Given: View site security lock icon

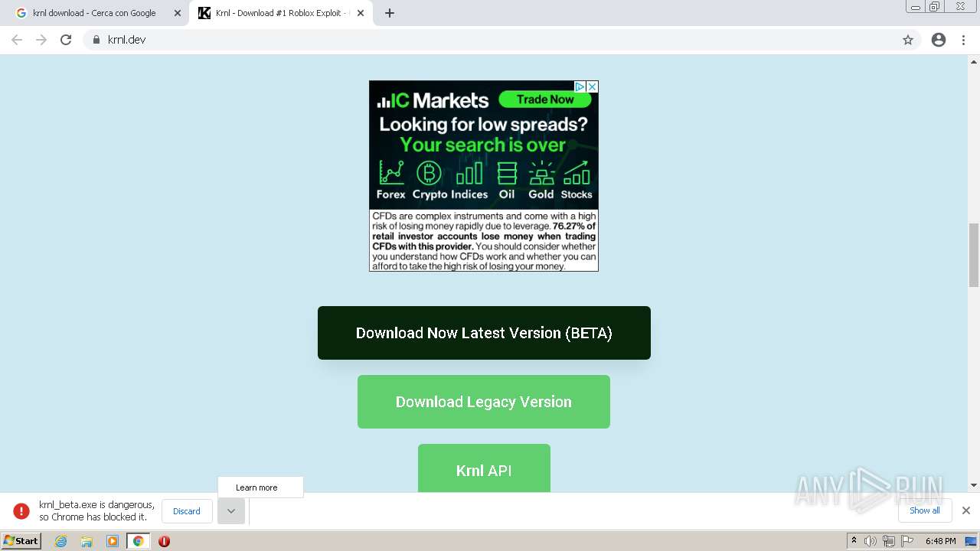Looking at the screenshot, I should tap(96, 40).
